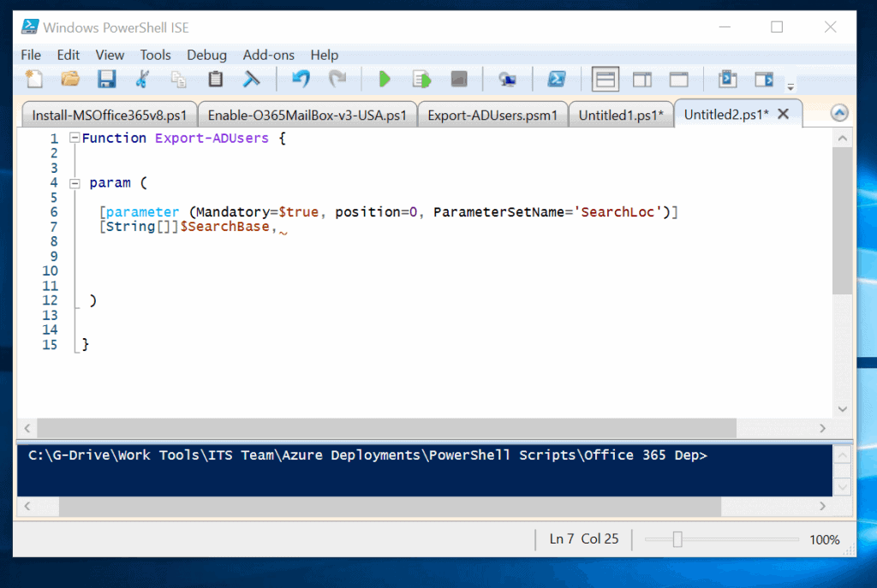Click the Ln 7 Col 25 status text
Viewport: 877px width, 588px height.
point(584,539)
